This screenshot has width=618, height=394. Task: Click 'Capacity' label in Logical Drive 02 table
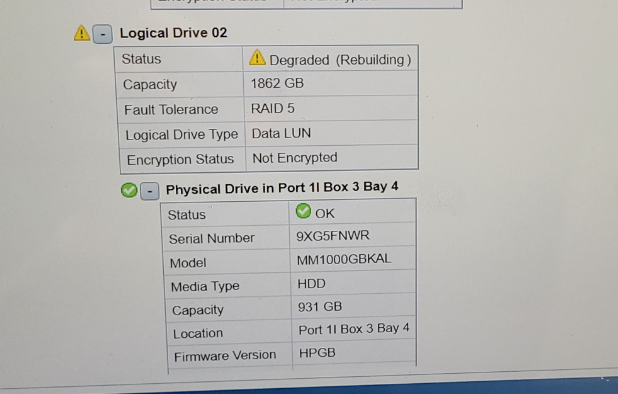(150, 84)
